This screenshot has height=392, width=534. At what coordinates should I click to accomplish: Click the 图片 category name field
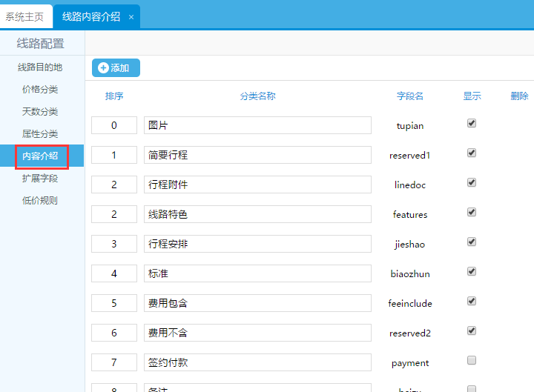(x=257, y=125)
